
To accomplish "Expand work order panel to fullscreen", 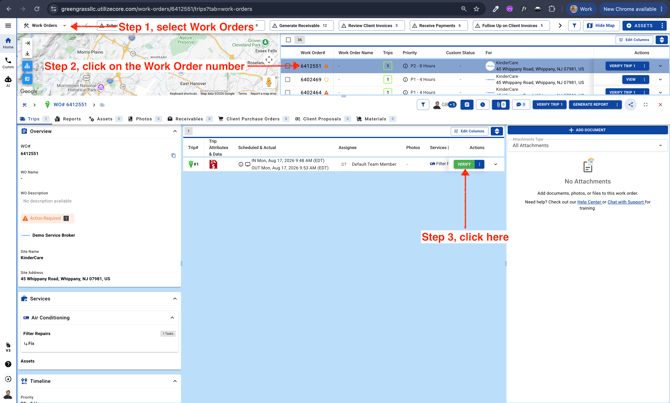I will [645, 105].
